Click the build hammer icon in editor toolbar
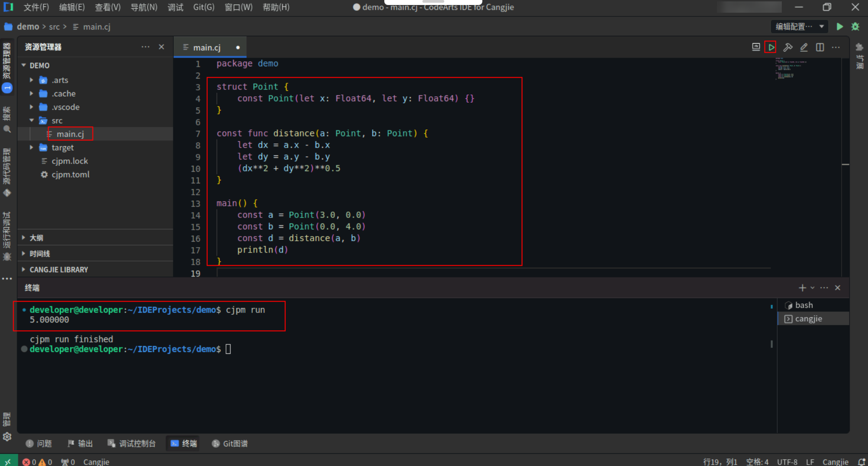The image size is (868, 466). (788, 47)
